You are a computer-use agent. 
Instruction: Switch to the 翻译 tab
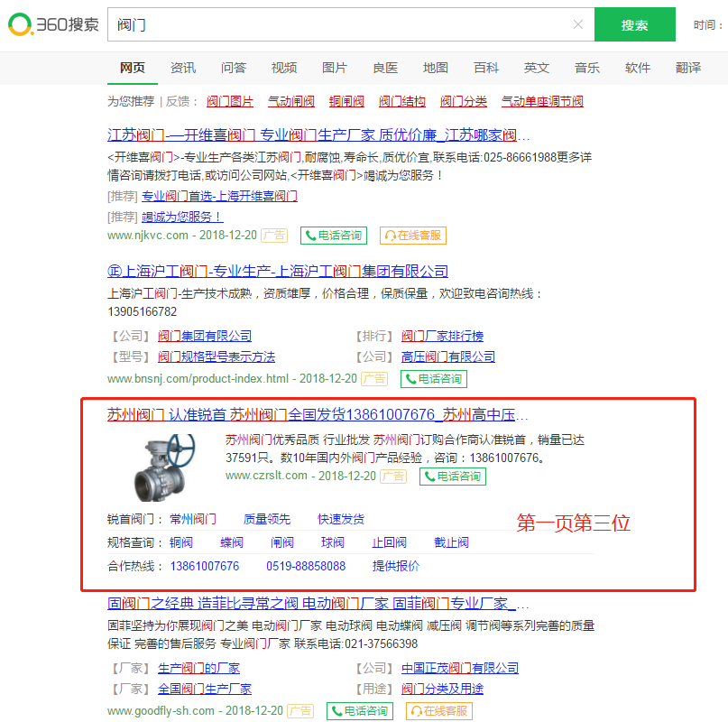[688, 68]
